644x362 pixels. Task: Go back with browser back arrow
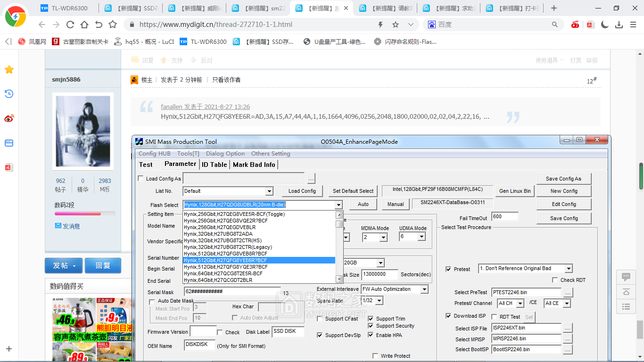click(x=42, y=25)
